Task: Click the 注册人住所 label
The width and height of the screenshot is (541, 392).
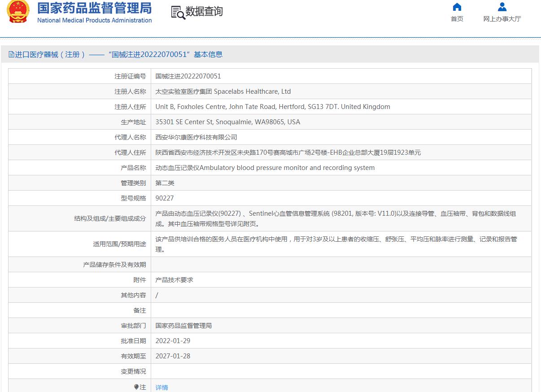Action: (130, 107)
